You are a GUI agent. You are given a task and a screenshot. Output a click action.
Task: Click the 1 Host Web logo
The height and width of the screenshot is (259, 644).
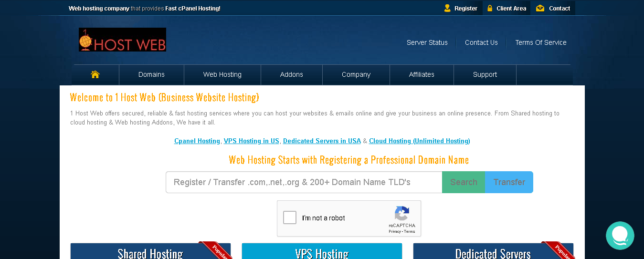(122, 40)
